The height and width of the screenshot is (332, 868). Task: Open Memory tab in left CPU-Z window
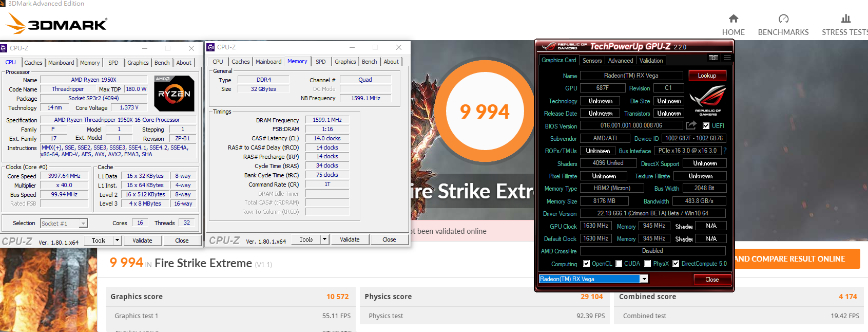(90, 63)
